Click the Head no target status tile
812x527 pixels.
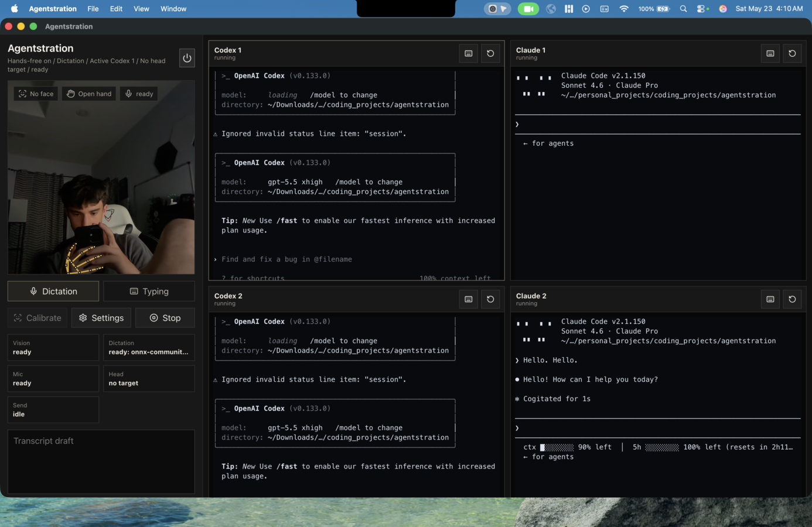(x=149, y=379)
